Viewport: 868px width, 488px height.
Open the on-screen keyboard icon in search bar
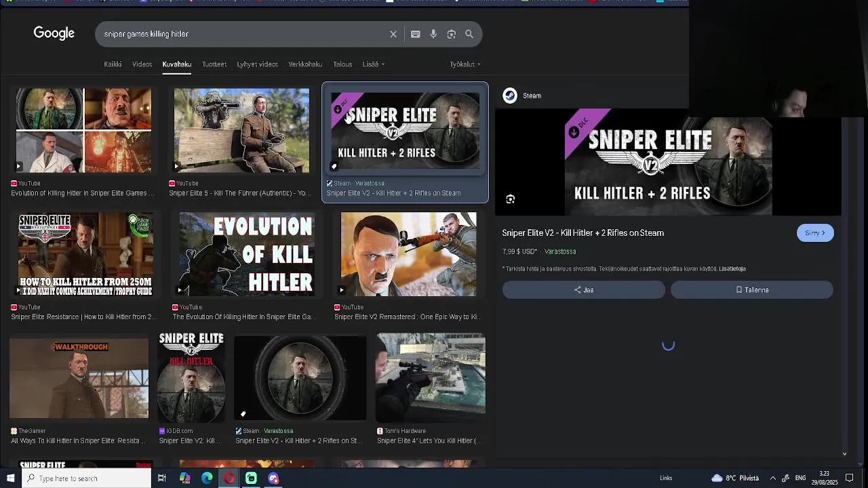click(x=416, y=34)
